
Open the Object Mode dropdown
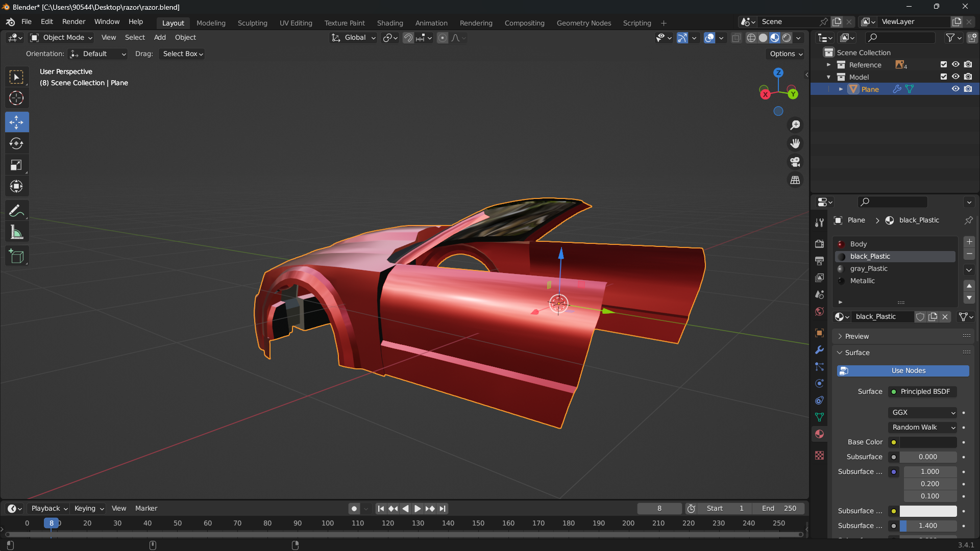pyautogui.click(x=62, y=38)
